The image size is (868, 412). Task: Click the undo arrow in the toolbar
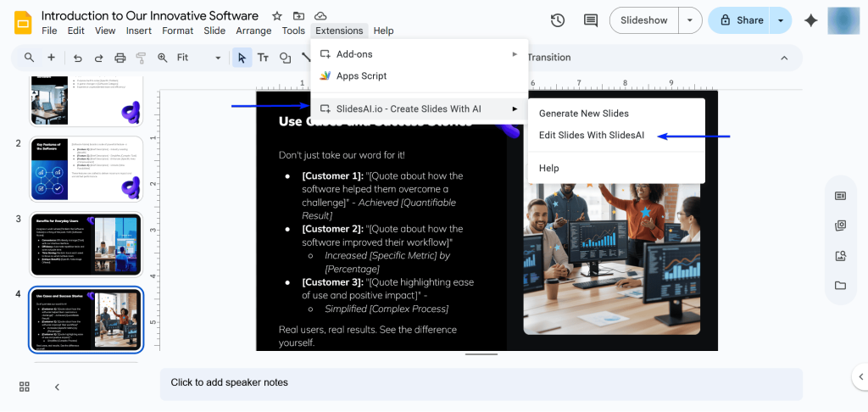pos(78,58)
